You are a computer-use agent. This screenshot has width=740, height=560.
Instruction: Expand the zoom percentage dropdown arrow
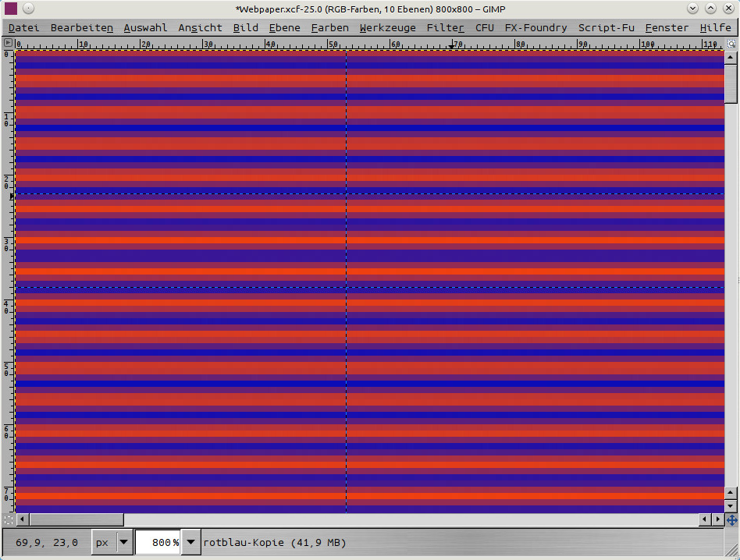point(190,542)
